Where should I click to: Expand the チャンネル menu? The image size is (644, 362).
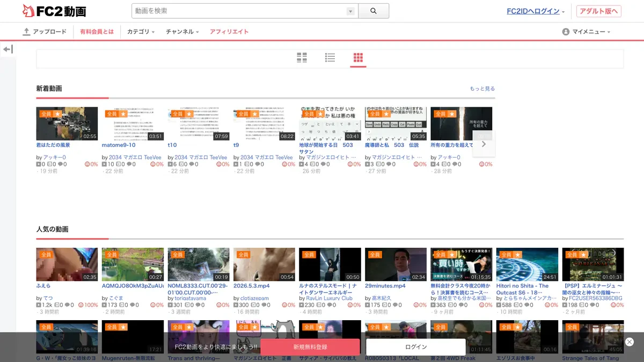tap(182, 32)
